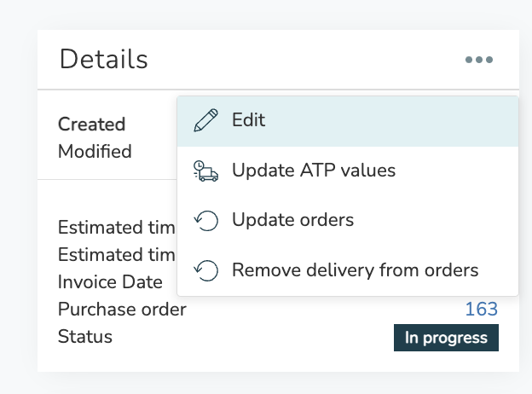Click the circular arrow icon beside Remove delivery
Screen dimensions: 532x394
click(x=206, y=270)
